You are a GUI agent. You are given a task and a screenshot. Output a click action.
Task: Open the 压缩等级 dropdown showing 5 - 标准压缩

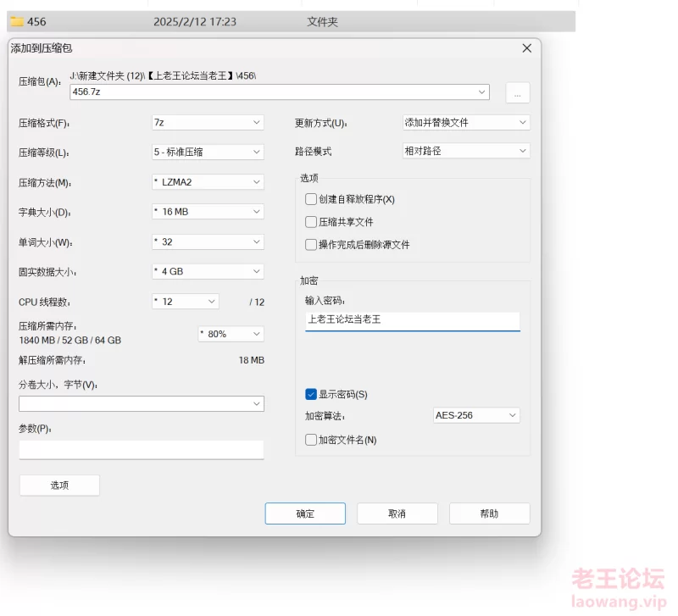coord(208,152)
